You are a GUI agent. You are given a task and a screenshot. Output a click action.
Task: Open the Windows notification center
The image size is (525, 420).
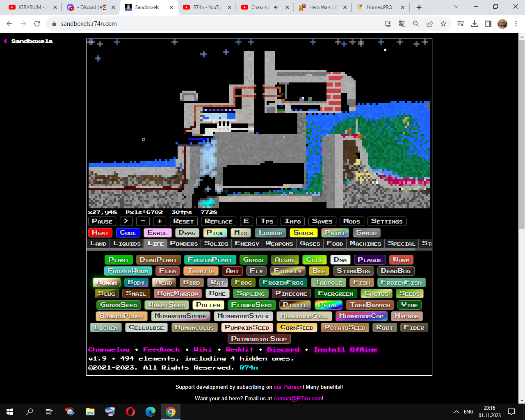[x=511, y=412]
